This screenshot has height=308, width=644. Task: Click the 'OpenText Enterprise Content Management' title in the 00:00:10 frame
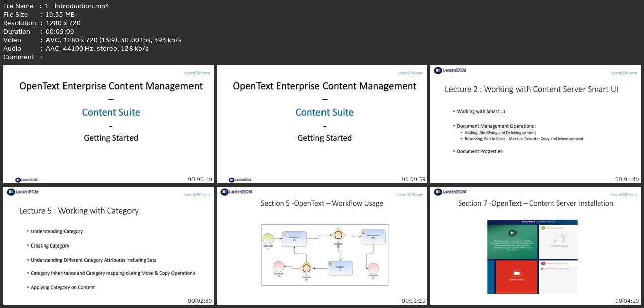pos(111,86)
